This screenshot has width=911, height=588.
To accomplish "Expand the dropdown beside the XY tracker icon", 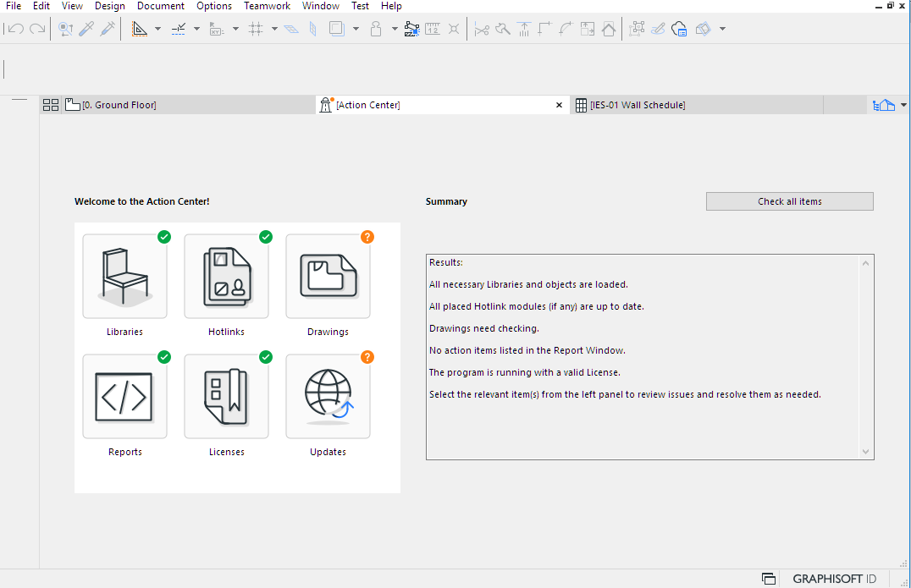I will point(235,29).
